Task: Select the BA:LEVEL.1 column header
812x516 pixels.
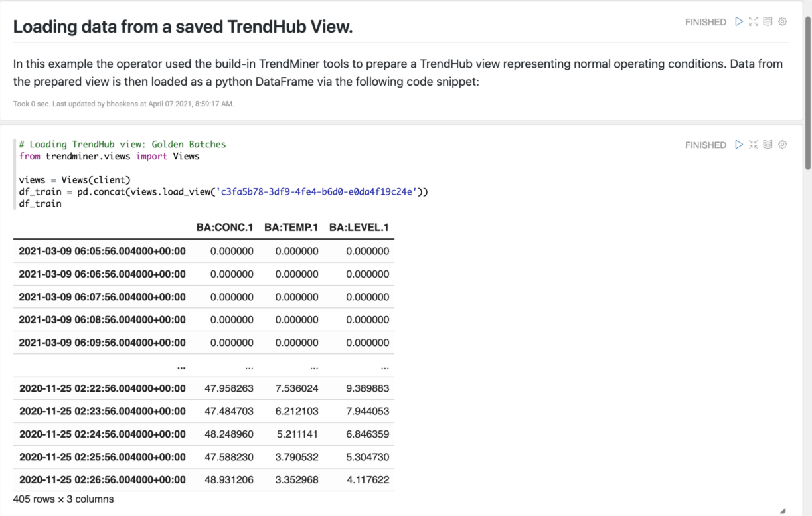Action: tap(359, 227)
